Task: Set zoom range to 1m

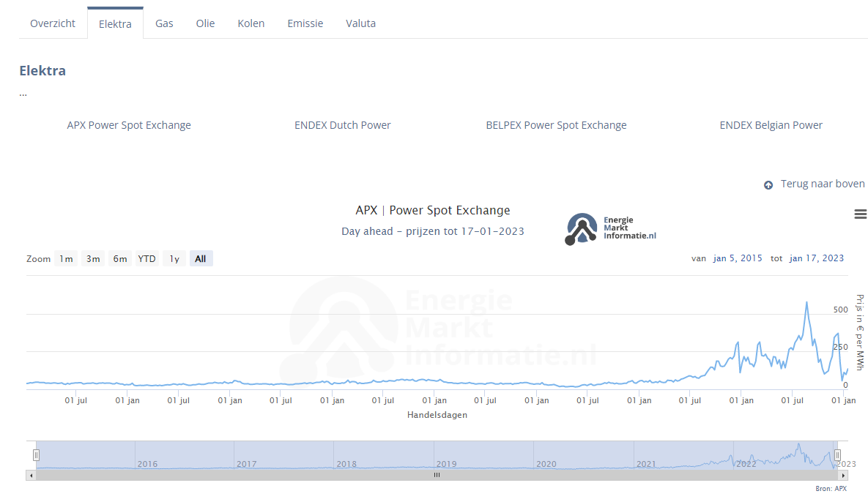Action: 66,259
